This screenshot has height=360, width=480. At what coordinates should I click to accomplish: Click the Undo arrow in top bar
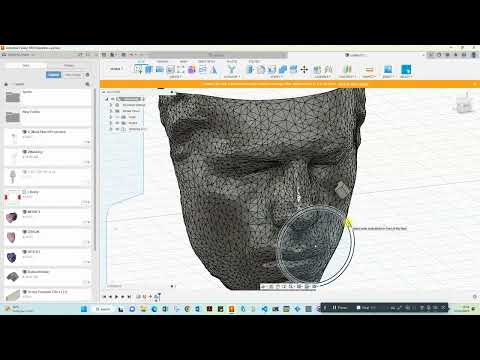point(132,55)
